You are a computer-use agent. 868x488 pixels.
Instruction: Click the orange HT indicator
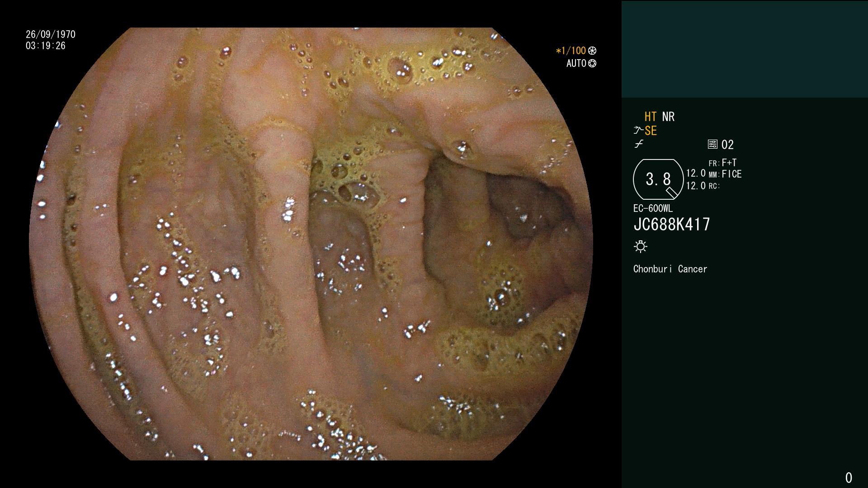(x=651, y=117)
